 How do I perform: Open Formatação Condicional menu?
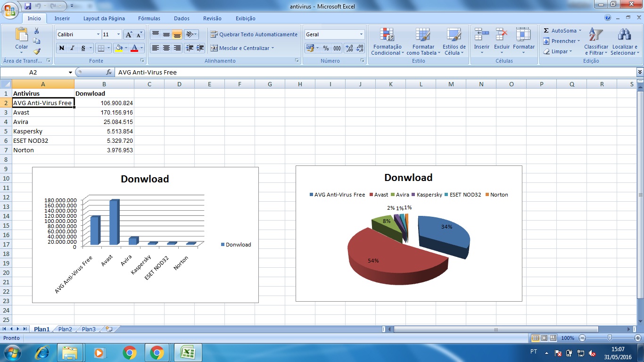coord(387,41)
